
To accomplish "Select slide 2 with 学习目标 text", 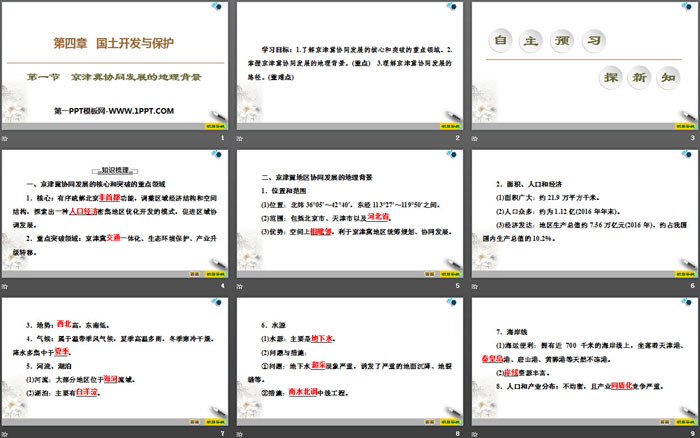I will click(350, 65).
